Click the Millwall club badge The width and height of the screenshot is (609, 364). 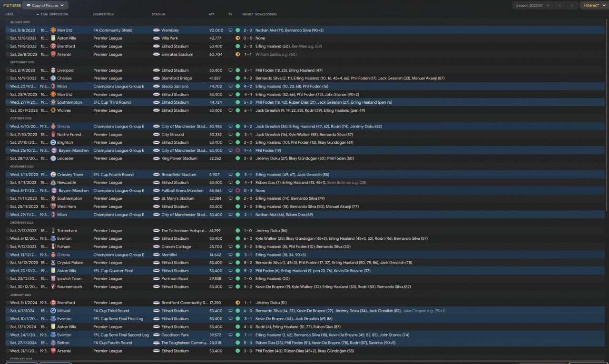click(x=53, y=311)
